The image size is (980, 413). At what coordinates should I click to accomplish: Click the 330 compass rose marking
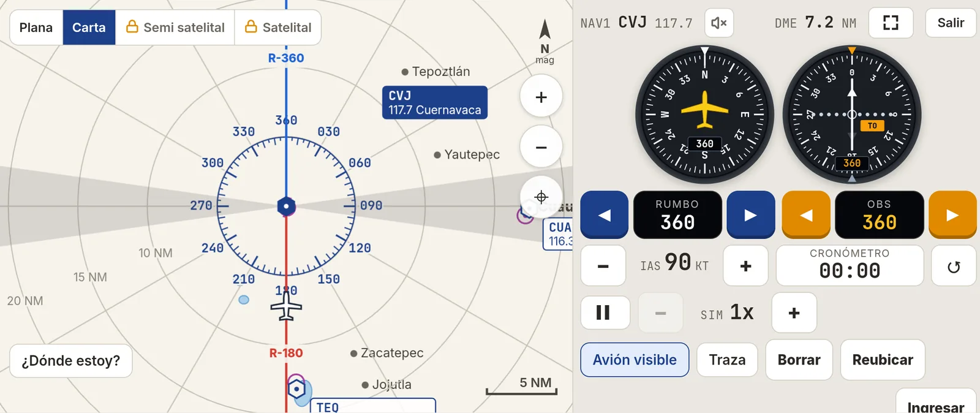(244, 132)
